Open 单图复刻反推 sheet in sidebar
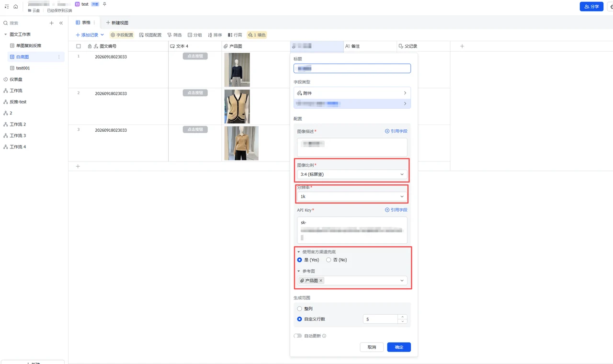The image size is (613, 364). click(29, 45)
